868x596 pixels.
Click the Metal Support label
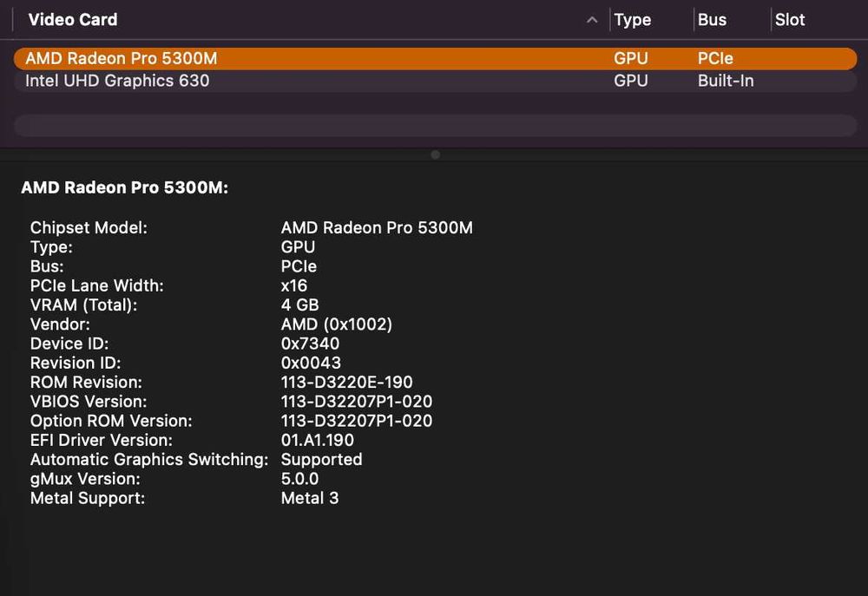pyautogui.click(x=88, y=499)
